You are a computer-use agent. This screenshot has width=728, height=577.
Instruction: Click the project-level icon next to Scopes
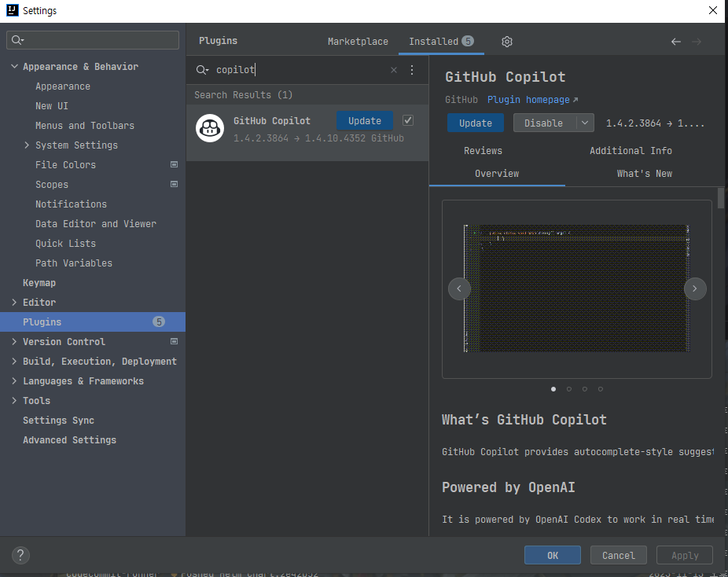[174, 184]
